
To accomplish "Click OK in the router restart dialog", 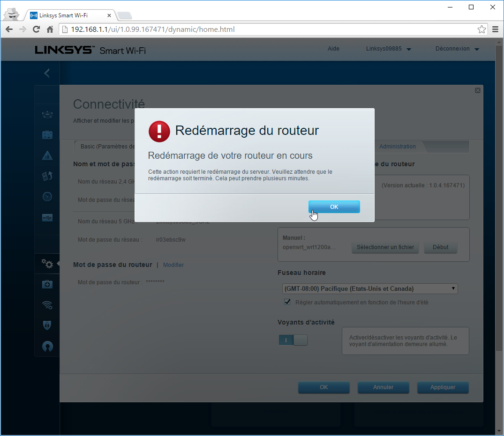I will [x=334, y=207].
